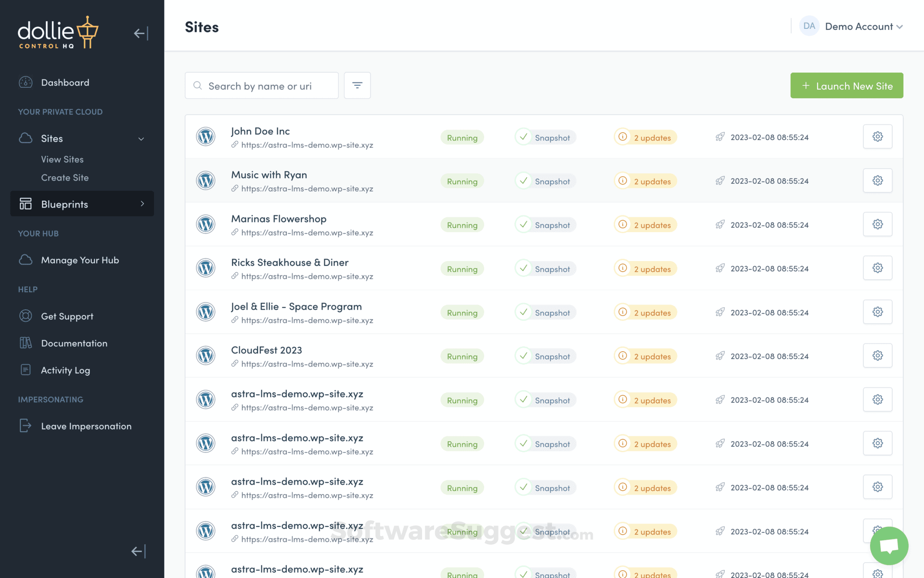This screenshot has width=924, height=578.
Task: Click Launch New Site button
Action: click(x=846, y=86)
